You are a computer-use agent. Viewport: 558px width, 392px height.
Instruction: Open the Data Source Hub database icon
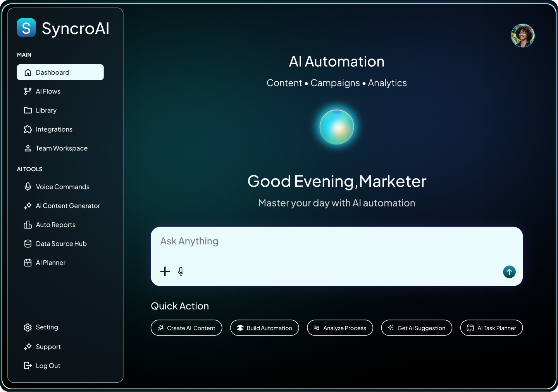(28, 244)
